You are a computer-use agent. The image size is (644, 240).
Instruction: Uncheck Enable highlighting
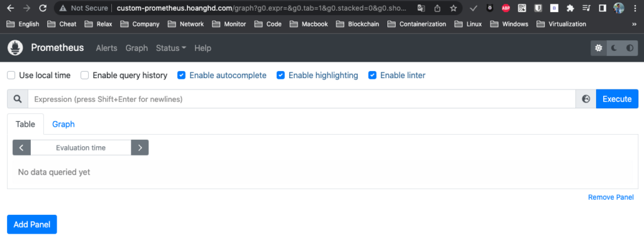click(x=280, y=76)
